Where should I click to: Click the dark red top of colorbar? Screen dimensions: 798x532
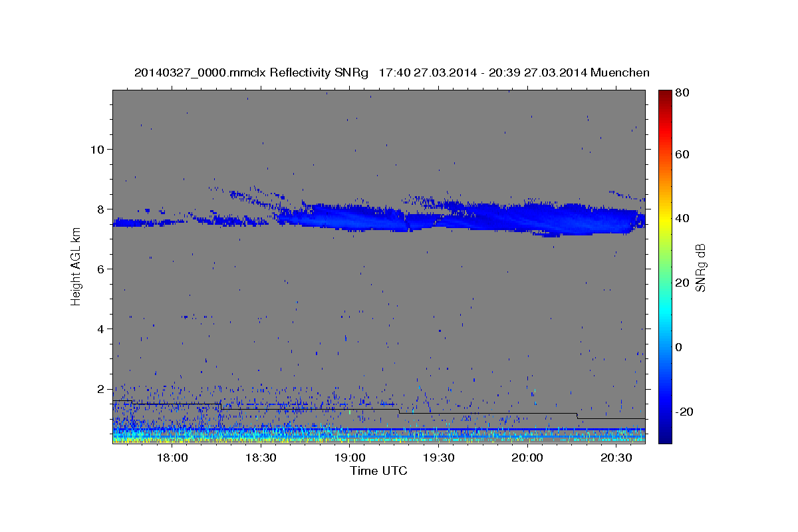[664, 94]
